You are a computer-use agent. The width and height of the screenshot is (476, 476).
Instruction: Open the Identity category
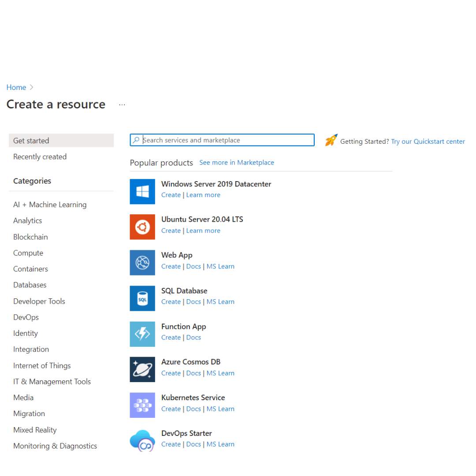click(26, 333)
